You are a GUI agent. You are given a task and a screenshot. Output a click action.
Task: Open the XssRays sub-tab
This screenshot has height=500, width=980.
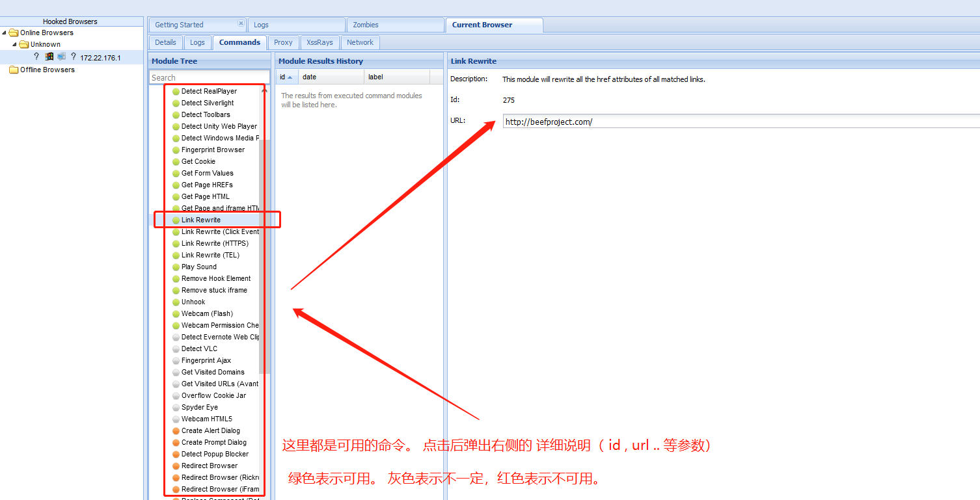(x=320, y=42)
